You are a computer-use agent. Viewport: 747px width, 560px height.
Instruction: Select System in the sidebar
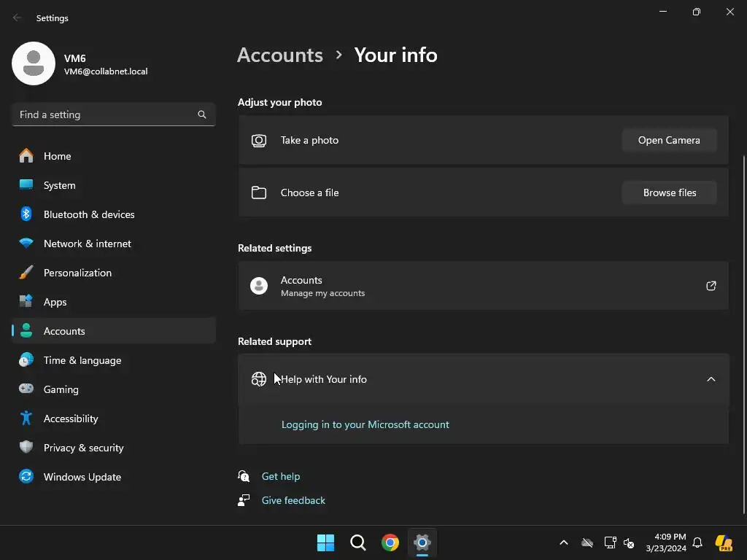click(x=59, y=185)
